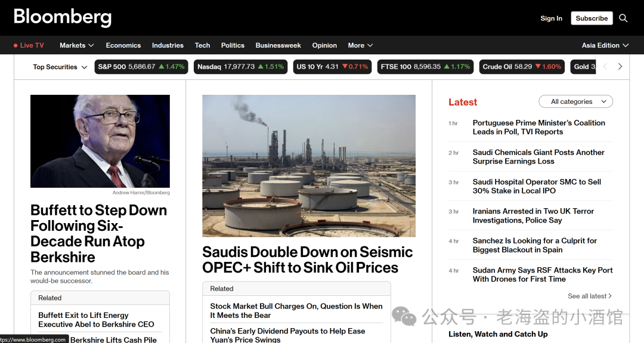This screenshot has width=644, height=343.
Task: Expand the Markets menu chevron
Action: click(x=91, y=45)
